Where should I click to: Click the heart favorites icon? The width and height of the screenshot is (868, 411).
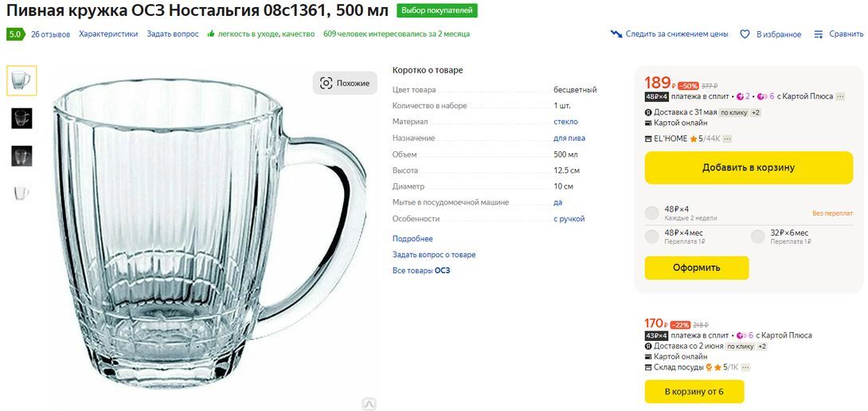coord(745,34)
